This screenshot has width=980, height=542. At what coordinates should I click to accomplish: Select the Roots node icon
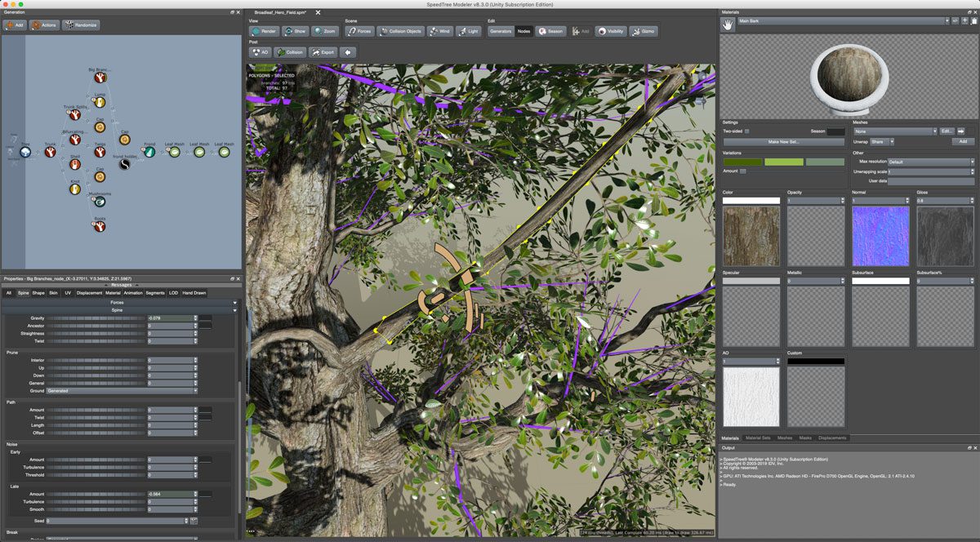tap(100, 226)
